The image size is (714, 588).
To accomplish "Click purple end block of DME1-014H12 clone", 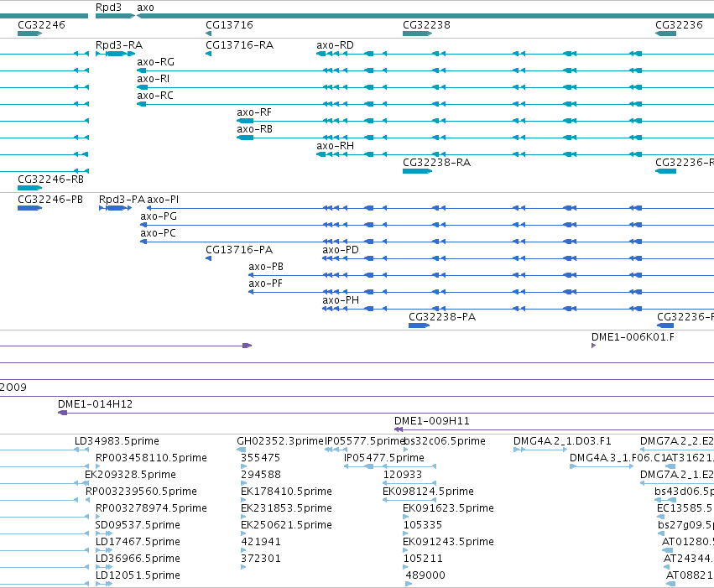I will coord(63,413).
